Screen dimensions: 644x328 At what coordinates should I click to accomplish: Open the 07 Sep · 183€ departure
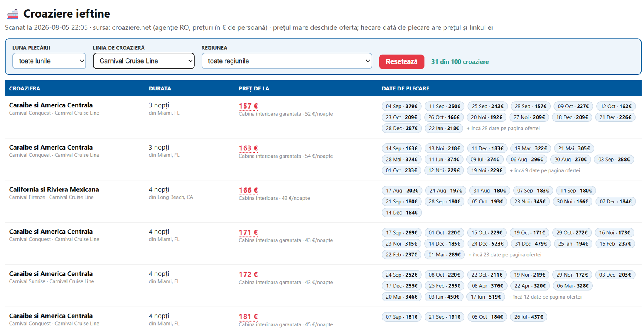[533, 191]
